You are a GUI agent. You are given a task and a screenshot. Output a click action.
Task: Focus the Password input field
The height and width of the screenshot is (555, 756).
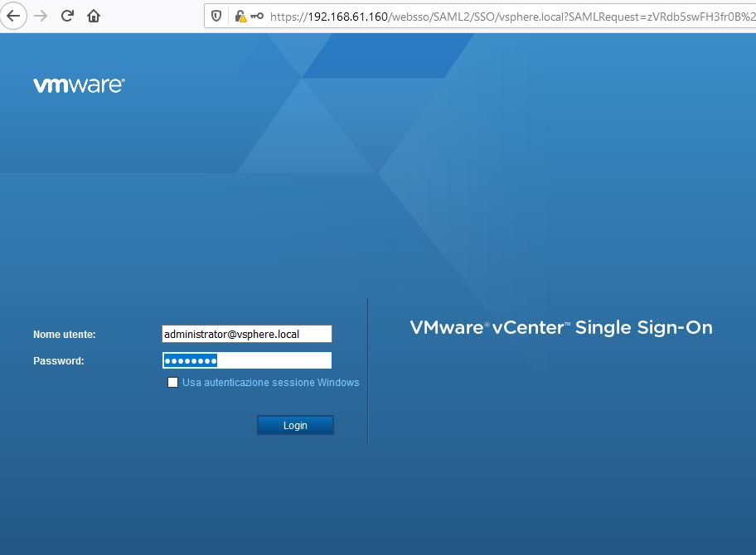click(x=247, y=360)
